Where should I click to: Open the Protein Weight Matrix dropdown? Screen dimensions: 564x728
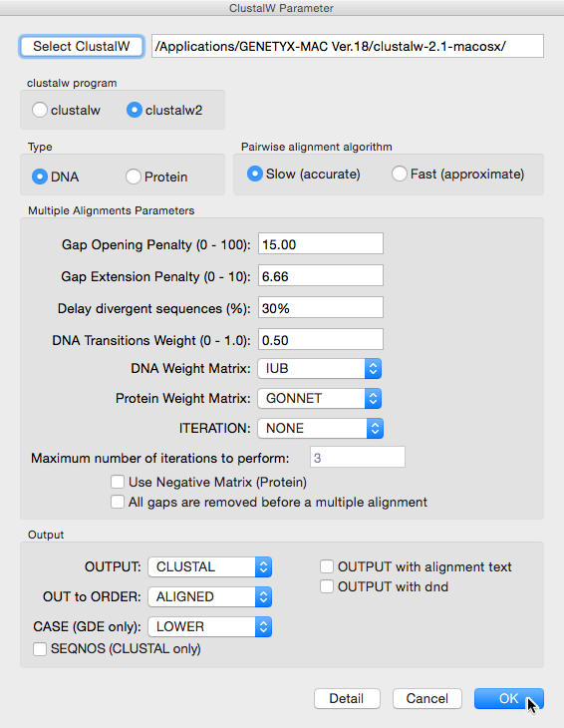tap(320, 398)
